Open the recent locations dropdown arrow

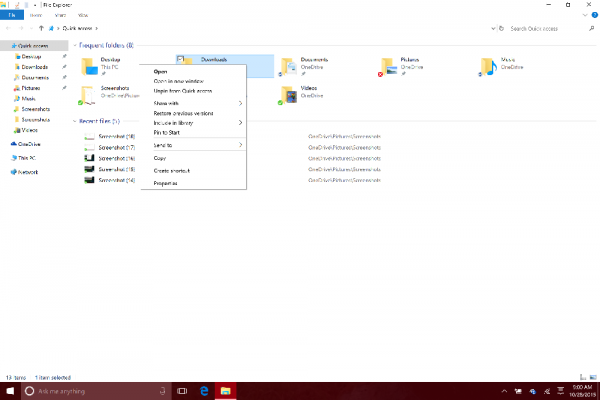tap(31, 28)
